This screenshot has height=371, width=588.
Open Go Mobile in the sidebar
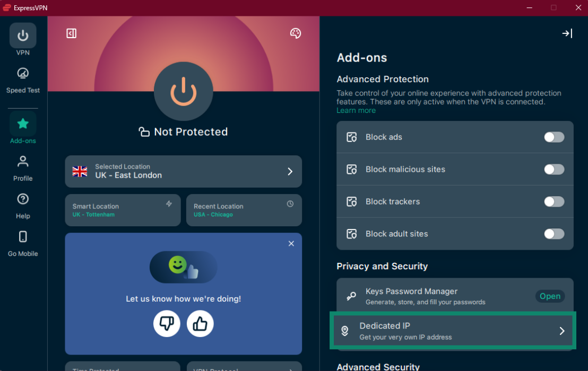point(23,243)
